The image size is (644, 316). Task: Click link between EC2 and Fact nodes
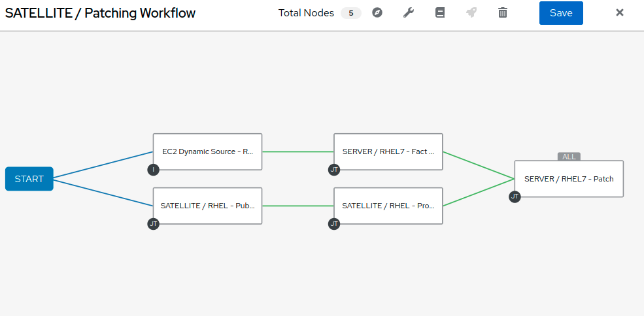coord(297,152)
